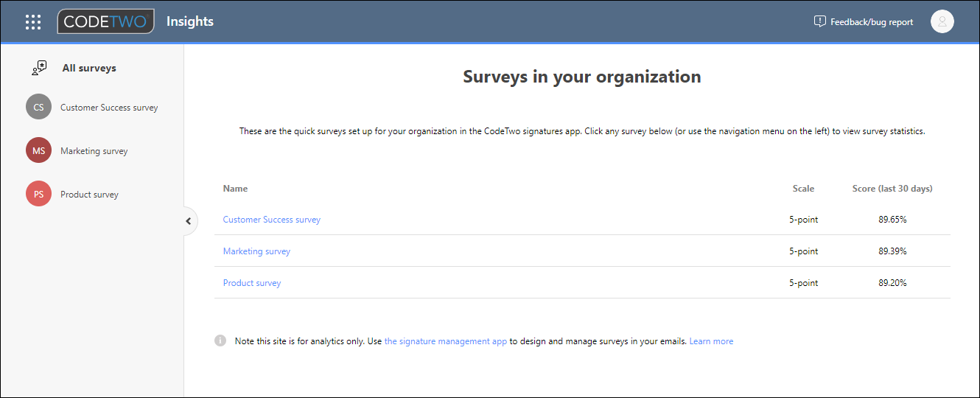Viewport: 980px width, 398px height.
Task: Click the CS Customer Success avatar
Action: click(38, 107)
